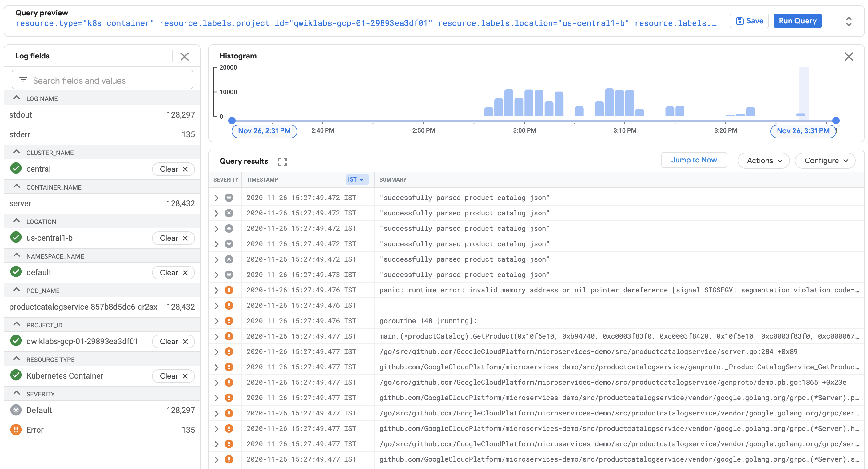The width and height of the screenshot is (868, 469).
Task: Click the Error severity icon in Log fields
Action: tap(16, 430)
